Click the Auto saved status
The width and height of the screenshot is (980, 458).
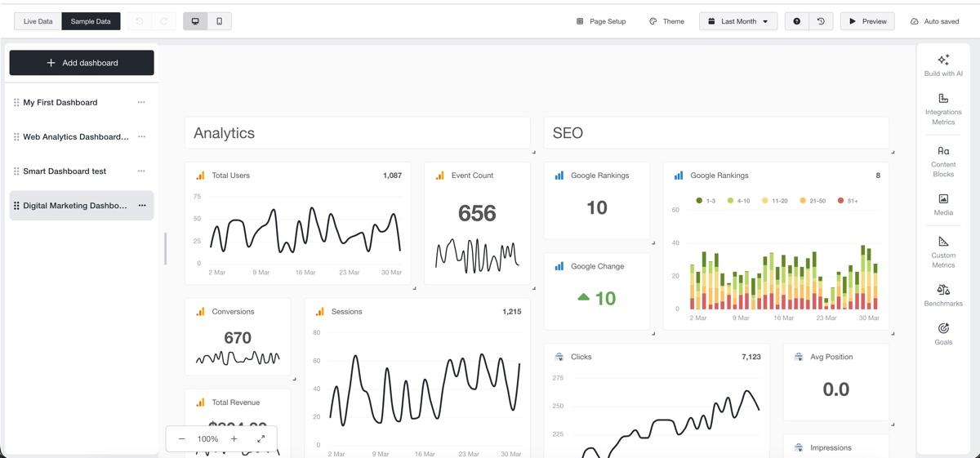935,21
